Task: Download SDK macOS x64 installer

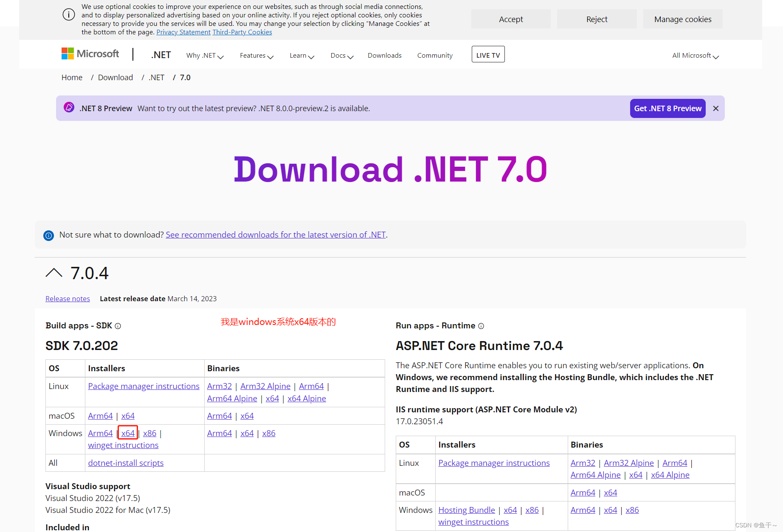Action: point(128,416)
